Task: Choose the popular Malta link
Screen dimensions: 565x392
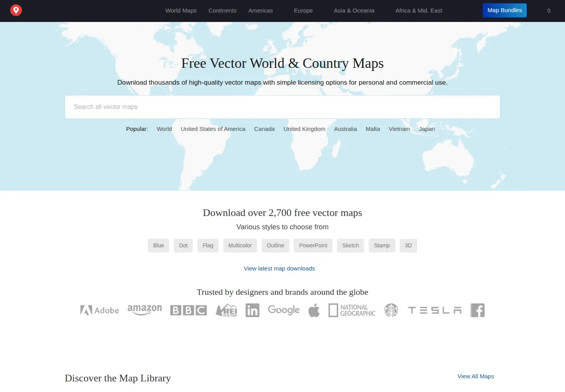Action: (x=373, y=129)
